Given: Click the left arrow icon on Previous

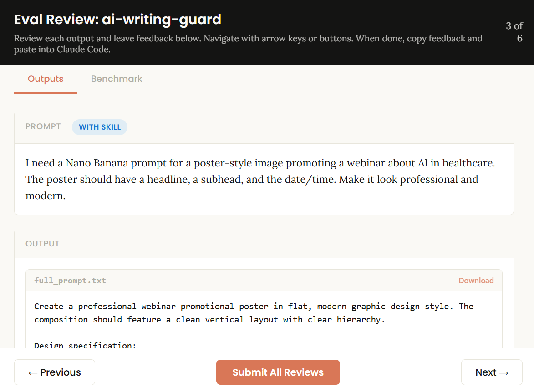Looking at the screenshot, I should [33, 372].
